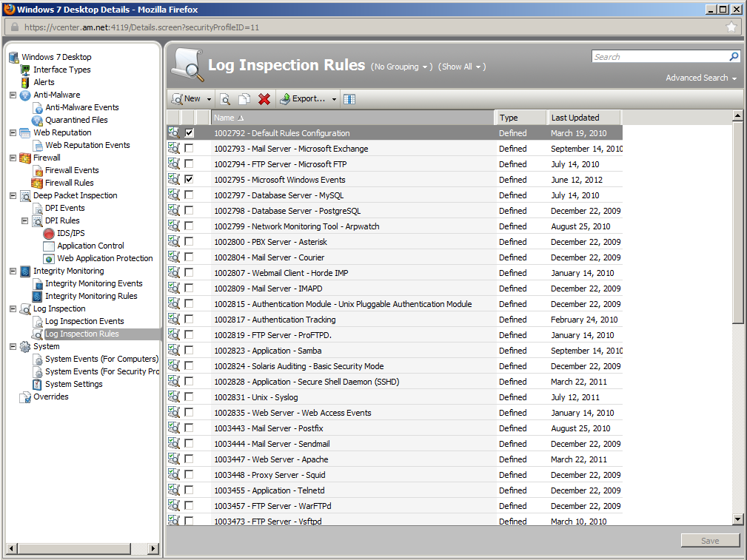Open the Show All filter dropdown
747x560 pixels.
462,67
